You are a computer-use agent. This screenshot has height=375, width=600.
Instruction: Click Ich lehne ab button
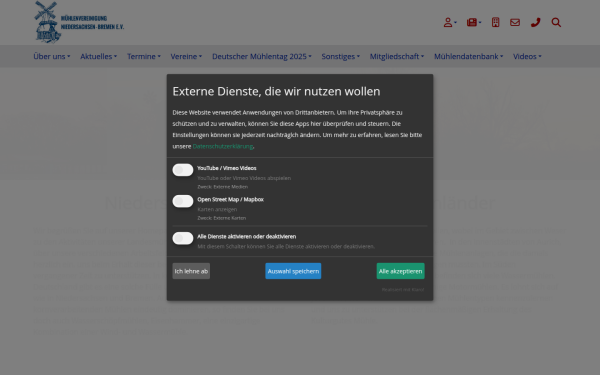click(x=191, y=271)
